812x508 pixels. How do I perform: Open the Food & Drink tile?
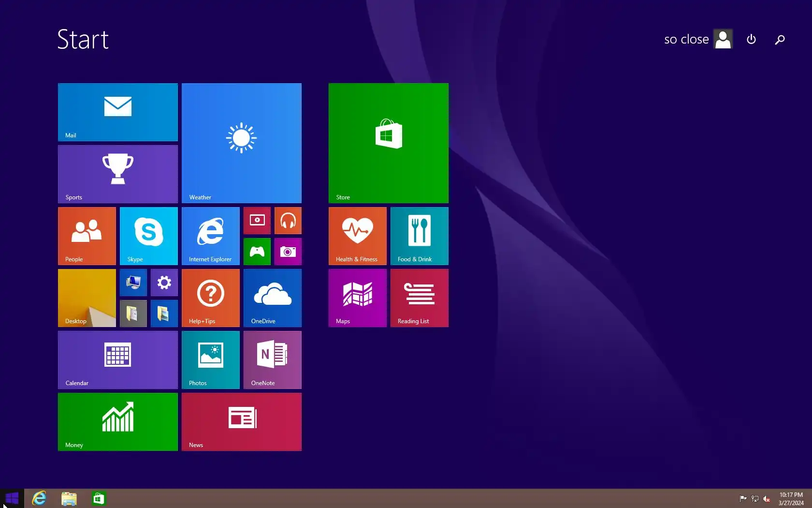coord(420,236)
